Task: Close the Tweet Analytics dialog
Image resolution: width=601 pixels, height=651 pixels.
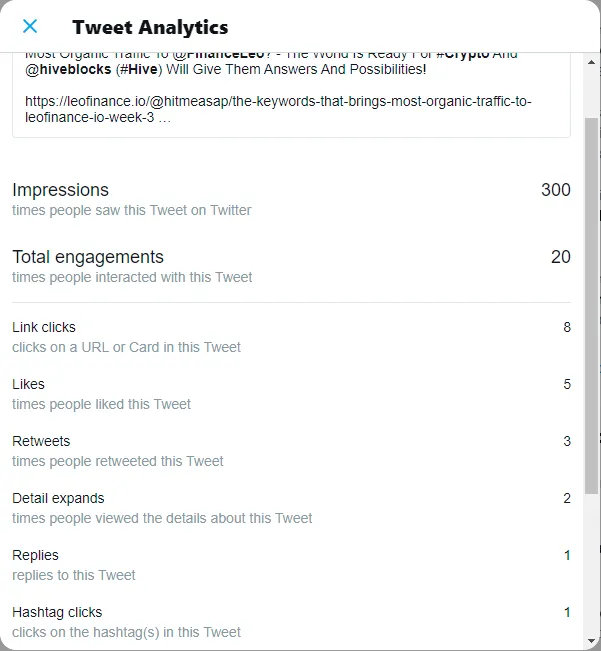Action: 30,26
